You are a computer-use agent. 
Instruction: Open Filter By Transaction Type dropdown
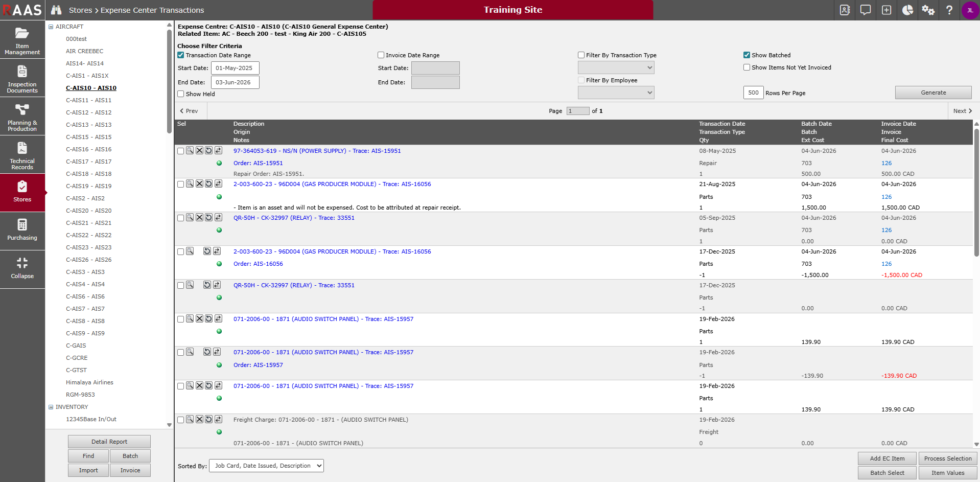616,67
